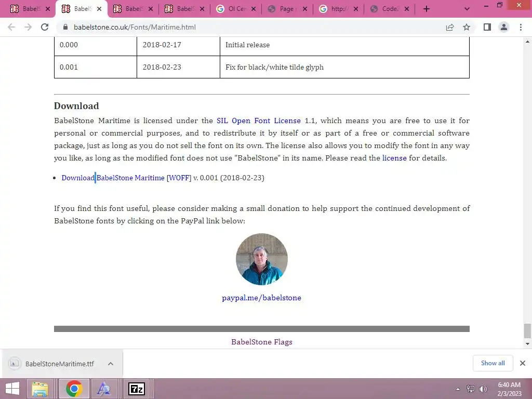Close the fourth BabelStone tab
The width and height of the screenshot is (532, 399).
click(x=202, y=9)
